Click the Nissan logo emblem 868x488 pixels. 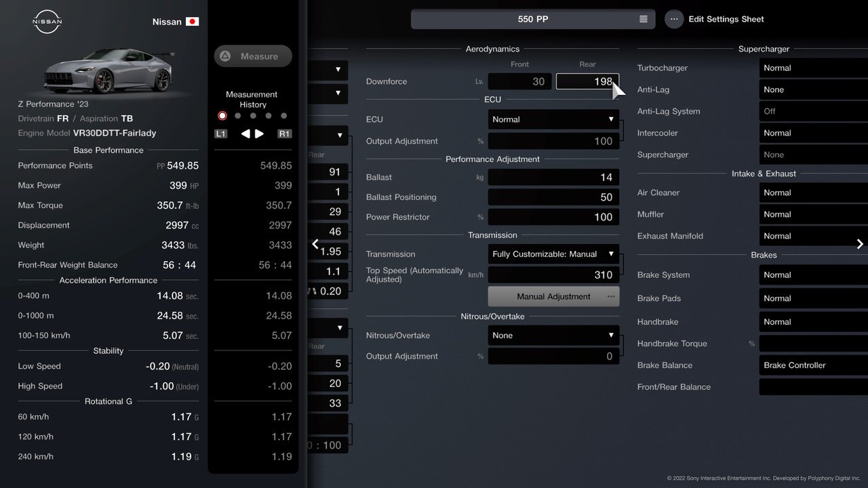[x=47, y=22]
